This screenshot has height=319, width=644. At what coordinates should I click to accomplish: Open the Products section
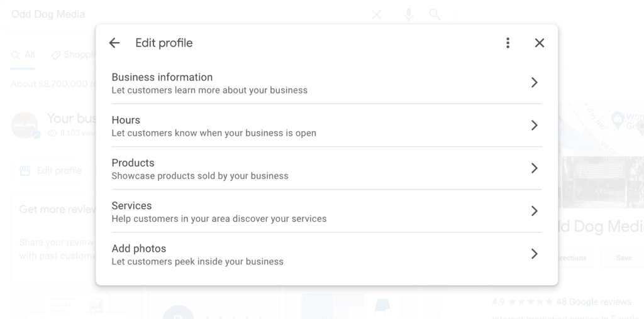(326, 168)
